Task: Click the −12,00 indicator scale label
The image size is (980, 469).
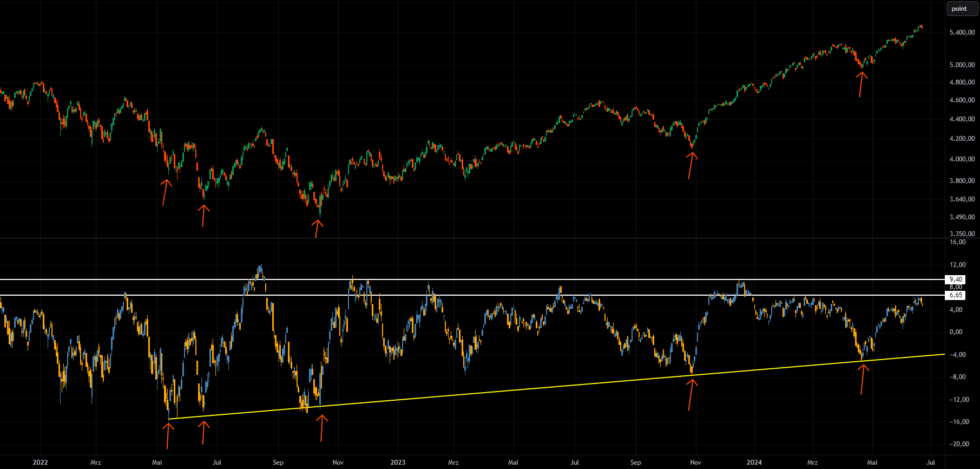Action: [x=959, y=400]
